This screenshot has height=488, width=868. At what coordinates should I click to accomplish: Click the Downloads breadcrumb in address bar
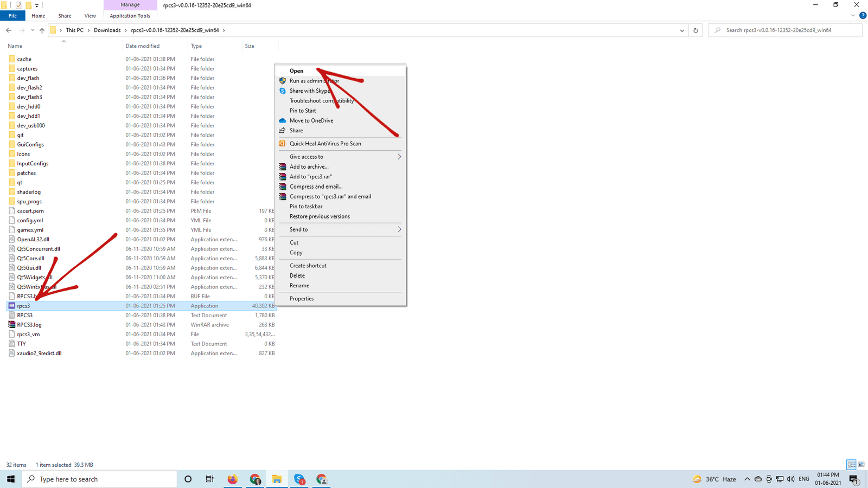point(107,30)
